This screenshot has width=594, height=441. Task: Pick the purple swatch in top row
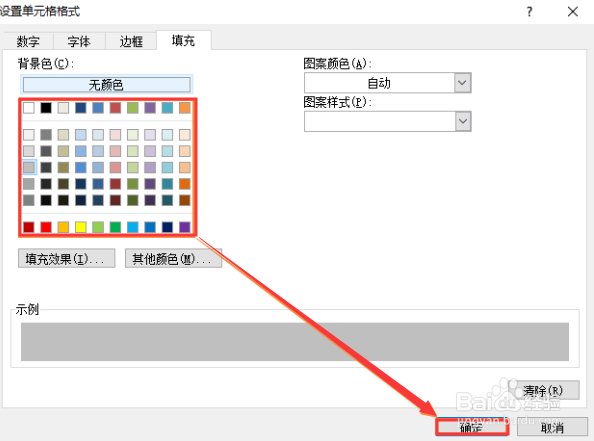150,108
